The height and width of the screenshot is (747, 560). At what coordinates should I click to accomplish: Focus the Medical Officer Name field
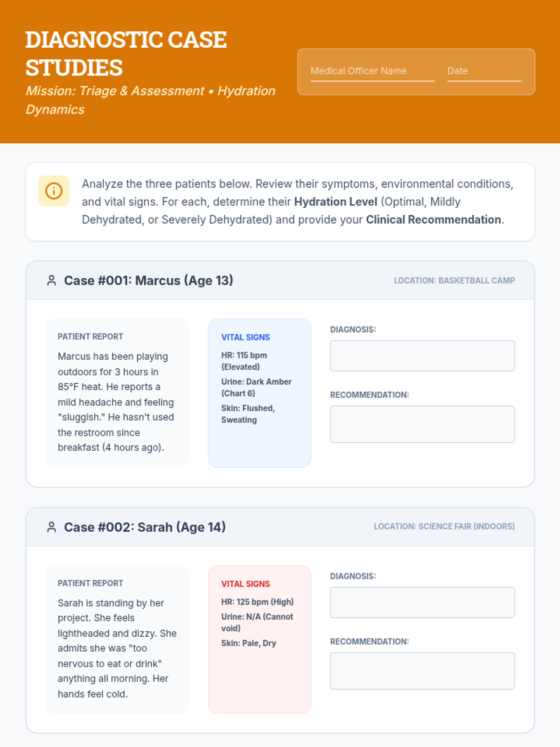click(372, 71)
